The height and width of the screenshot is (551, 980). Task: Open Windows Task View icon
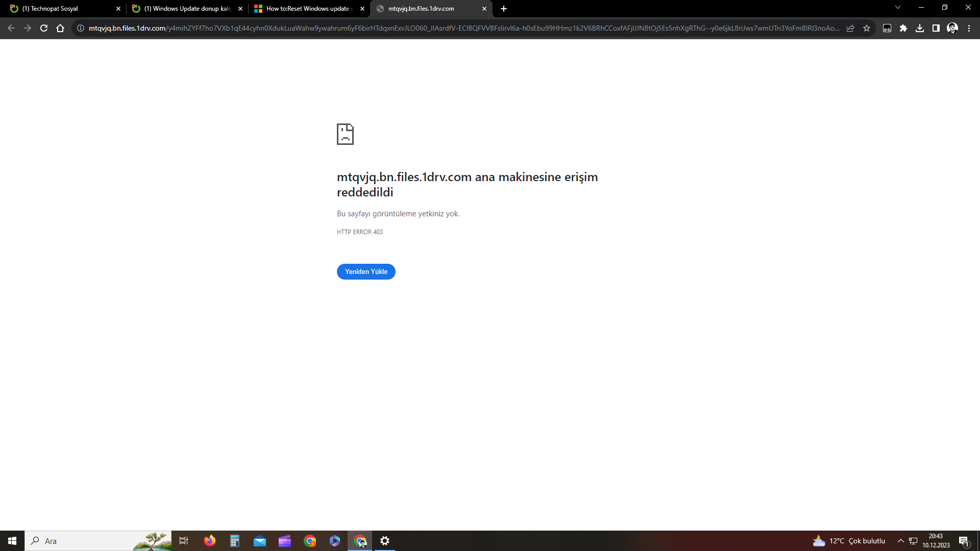184,541
